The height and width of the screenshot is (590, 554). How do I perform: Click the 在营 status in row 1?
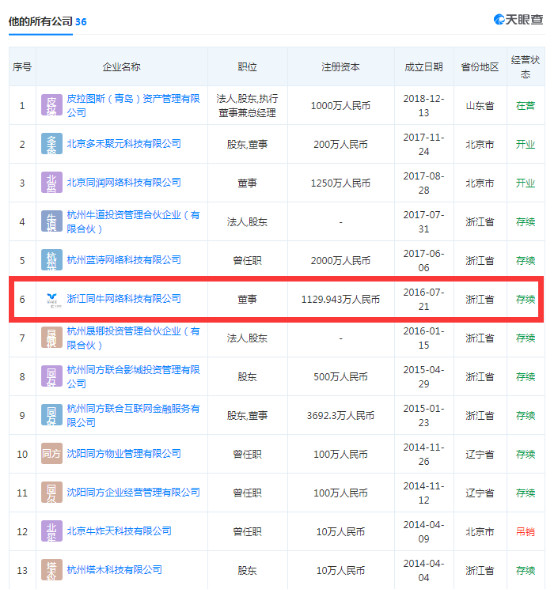525,106
